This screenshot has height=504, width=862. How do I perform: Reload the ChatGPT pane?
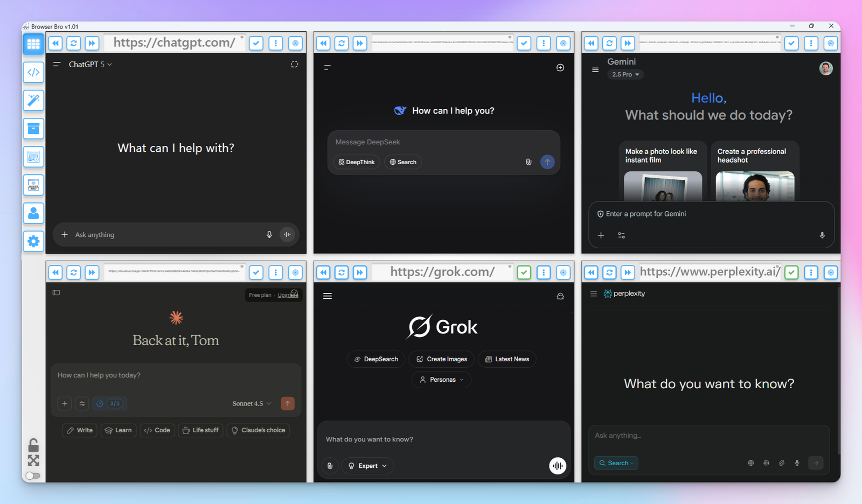[74, 43]
